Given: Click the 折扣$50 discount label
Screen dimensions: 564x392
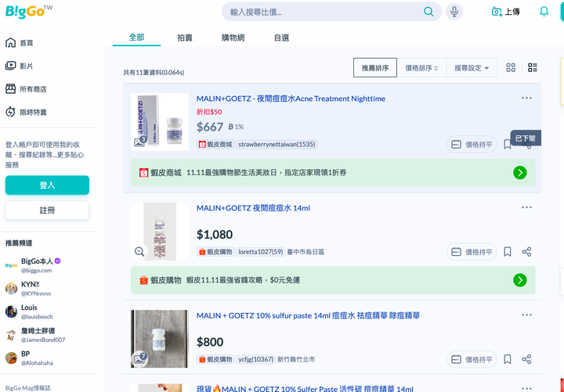Looking at the screenshot, I should coord(209,112).
